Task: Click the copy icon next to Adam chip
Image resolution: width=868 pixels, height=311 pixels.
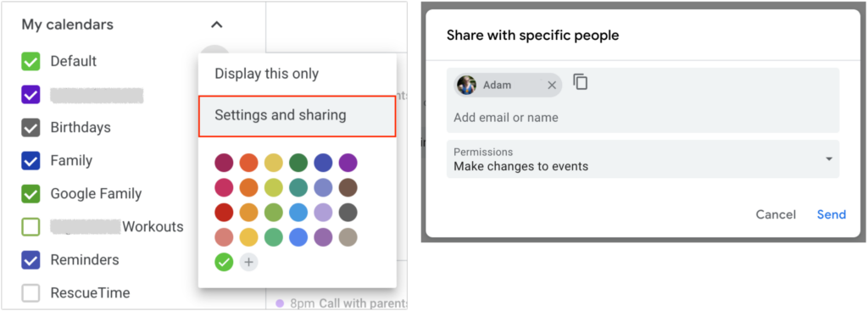Action: [x=580, y=82]
